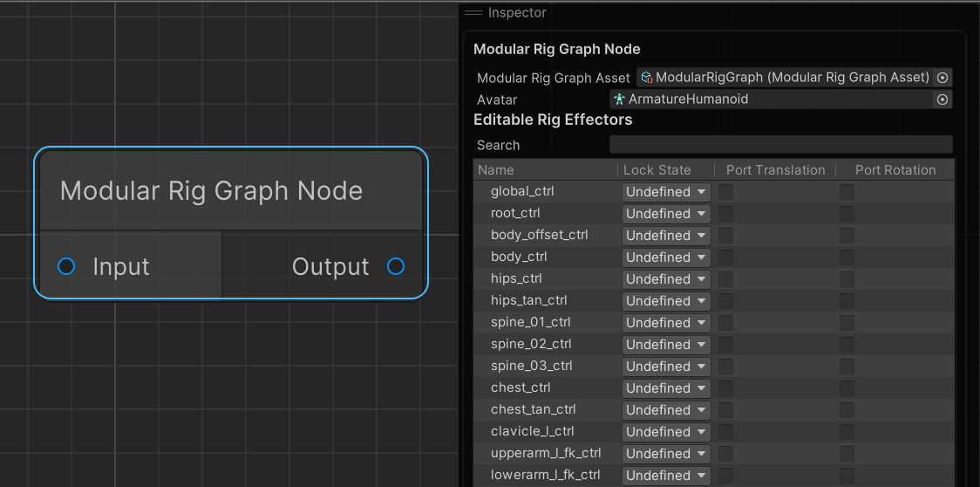Image resolution: width=980 pixels, height=487 pixels.
Task: Open Lock State dropdown for global_ctrl
Action: (666, 191)
